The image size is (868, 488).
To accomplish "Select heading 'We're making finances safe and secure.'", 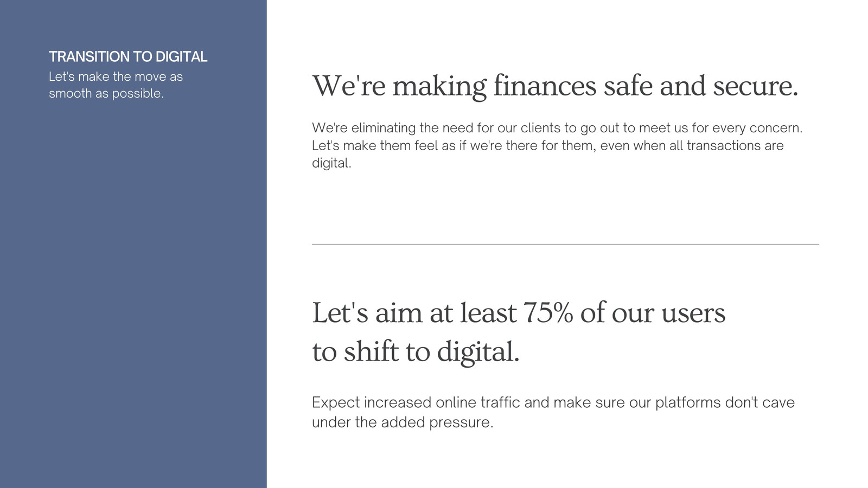I will [x=555, y=87].
